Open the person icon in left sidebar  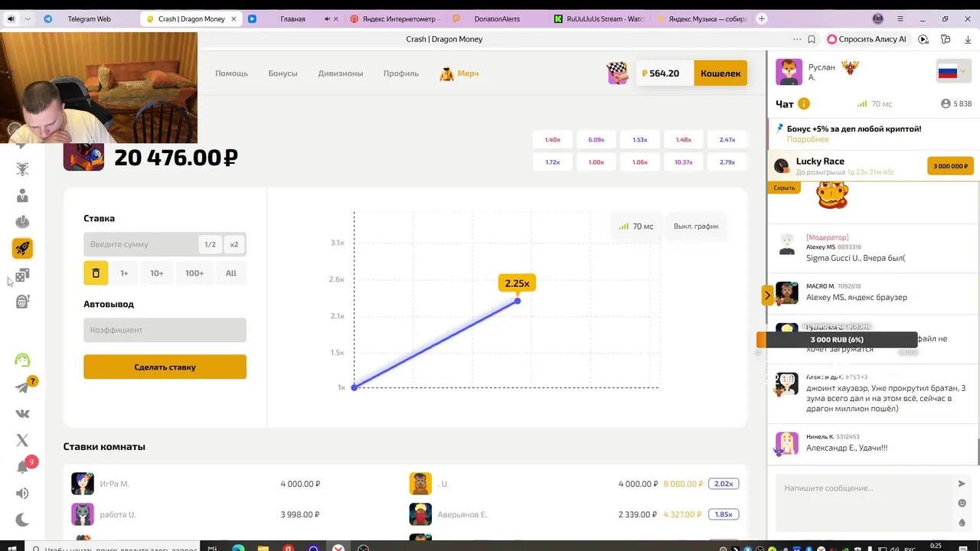[22, 196]
